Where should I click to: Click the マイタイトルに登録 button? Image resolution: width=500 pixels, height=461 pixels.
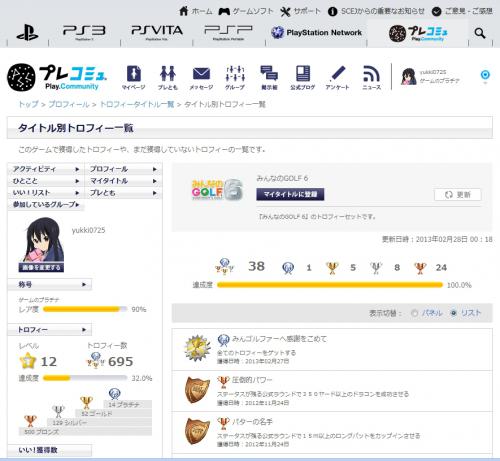click(x=290, y=194)
